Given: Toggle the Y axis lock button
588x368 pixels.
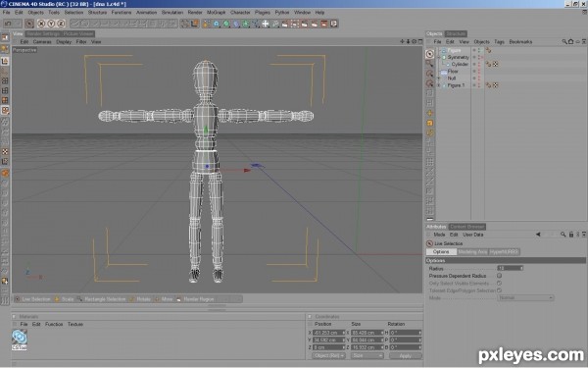Looking at the screenshot, I should (x=51, y=24).
